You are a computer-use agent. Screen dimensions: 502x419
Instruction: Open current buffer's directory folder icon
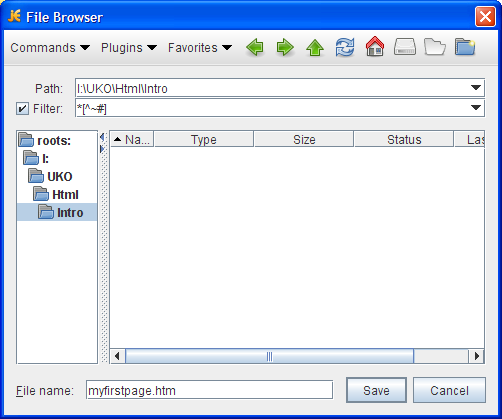[x=435, y=47]
